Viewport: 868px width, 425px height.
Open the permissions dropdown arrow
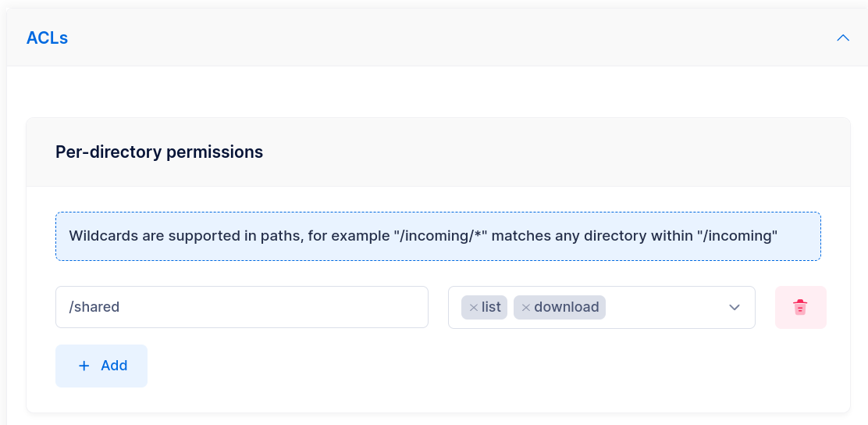[x=734, y=307]
